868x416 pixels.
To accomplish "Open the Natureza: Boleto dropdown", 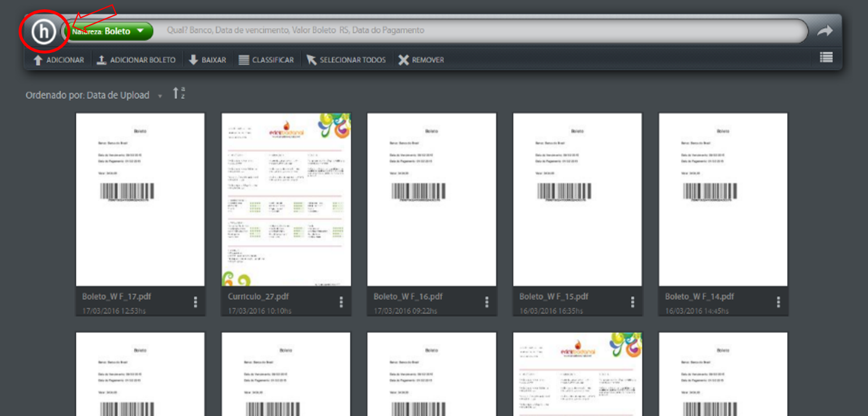I will pos(110,31).
